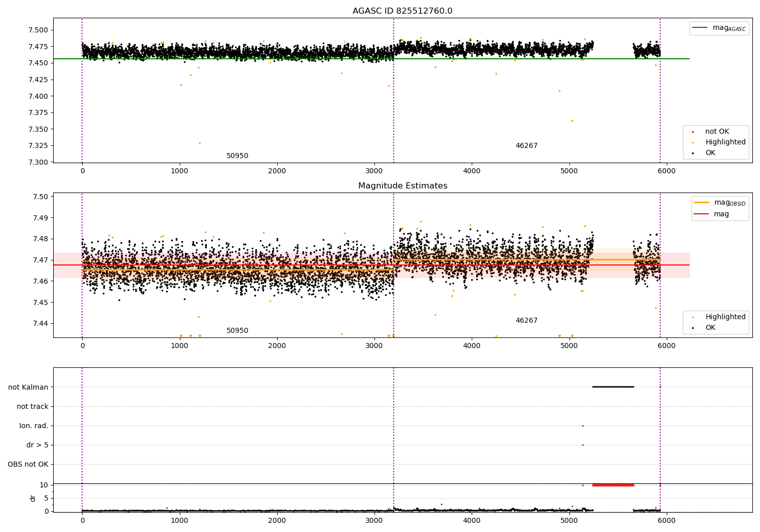The image size is (760, 532).
Task: Click the 7.300 y-axis tick label
Action: pyautogui.click(x=38, y=162)
